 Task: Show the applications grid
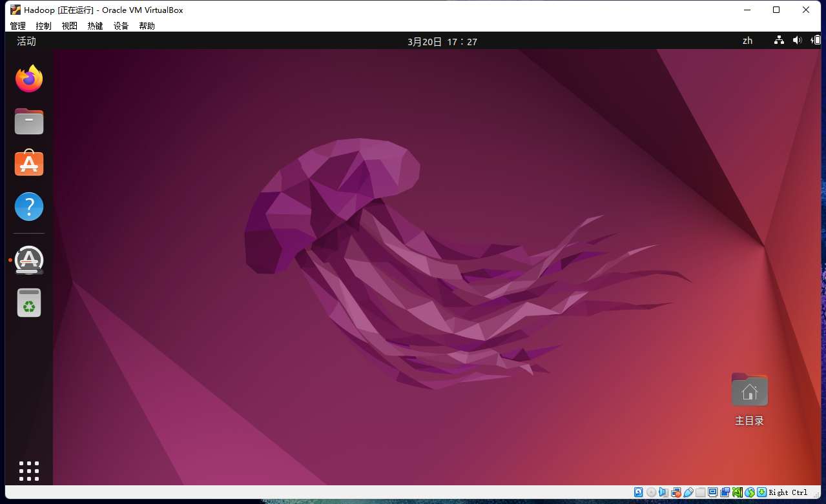click(x=29, y=471)
